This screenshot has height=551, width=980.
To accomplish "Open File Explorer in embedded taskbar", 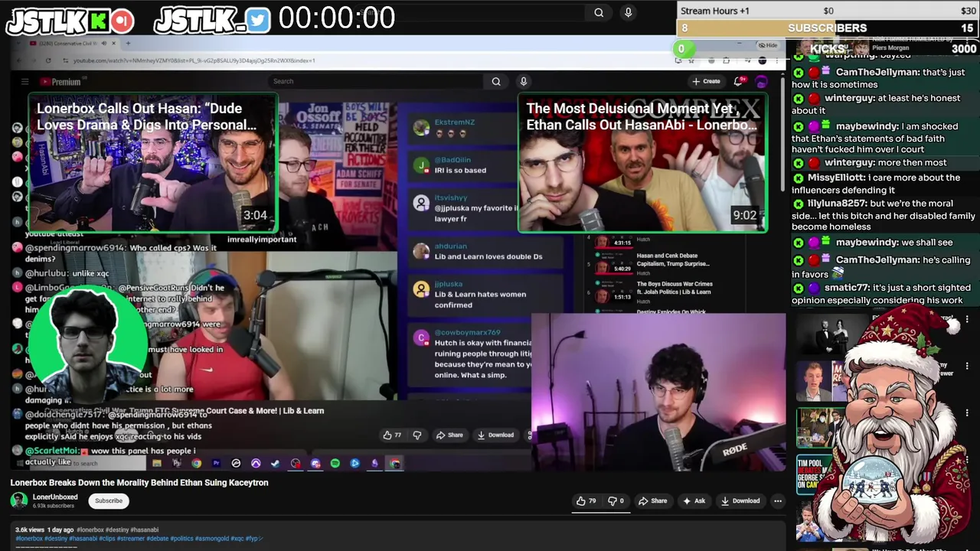I will pos(157,464).
